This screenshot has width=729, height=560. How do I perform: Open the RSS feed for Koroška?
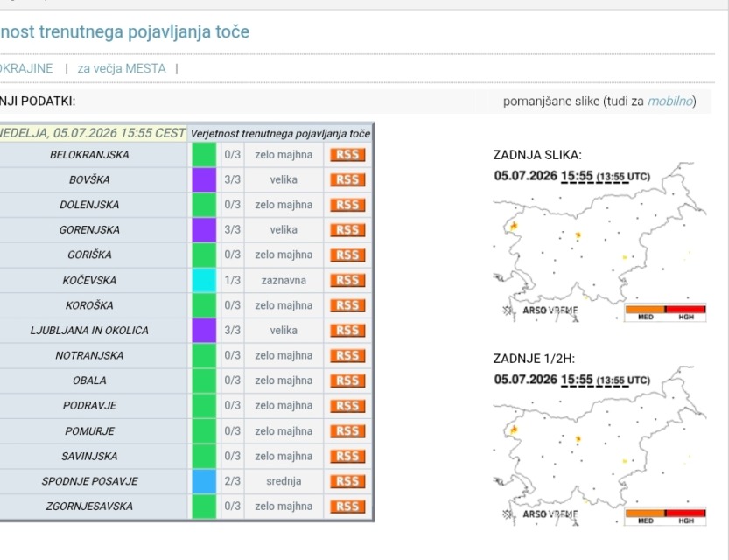347,305
